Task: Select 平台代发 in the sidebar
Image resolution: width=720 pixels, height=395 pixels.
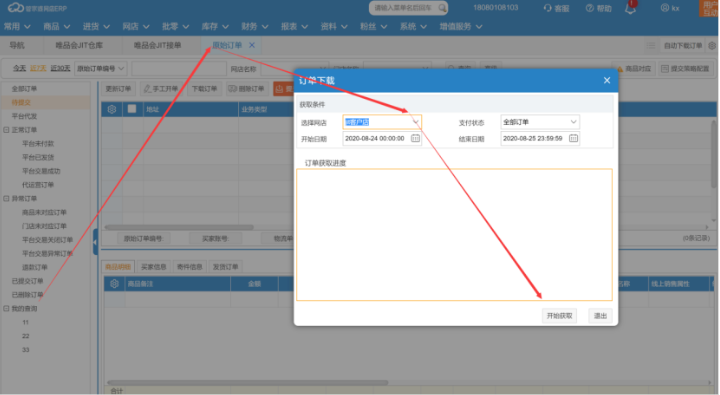Action: coord(24,116)
